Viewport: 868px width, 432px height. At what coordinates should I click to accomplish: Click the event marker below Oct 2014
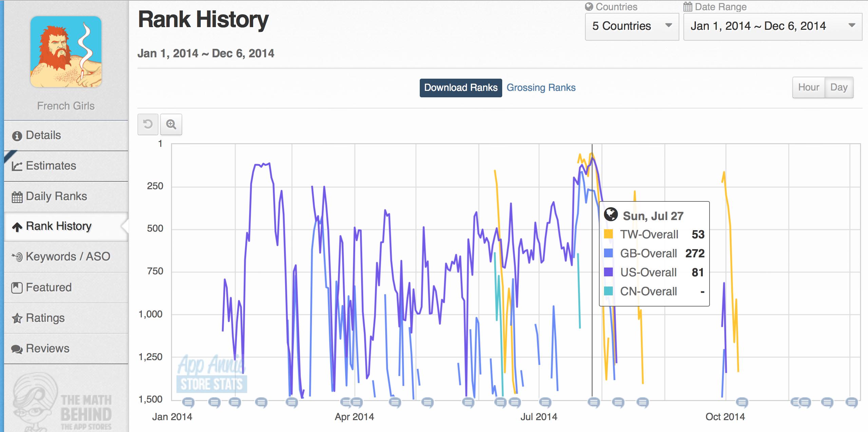coord(742,402)
